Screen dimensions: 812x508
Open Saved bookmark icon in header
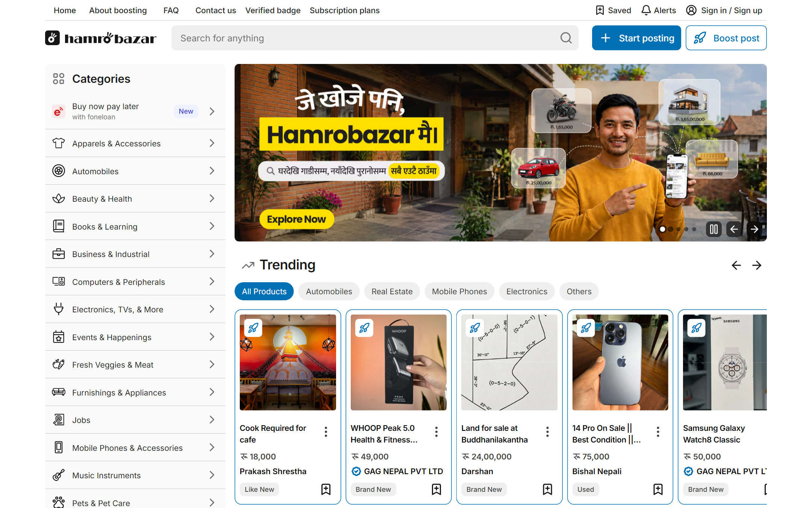(x=600, y=10)
